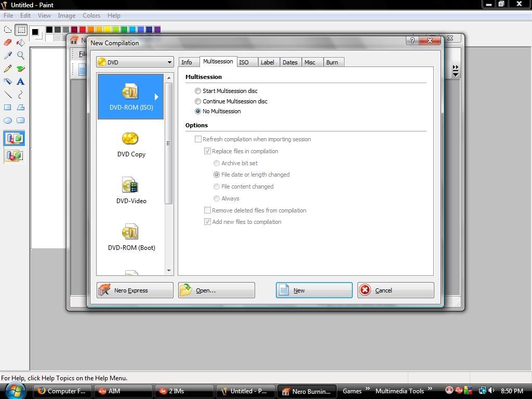
Task: Pick the yellow color swatch in Paint
Action: click(x=107, y=30)
